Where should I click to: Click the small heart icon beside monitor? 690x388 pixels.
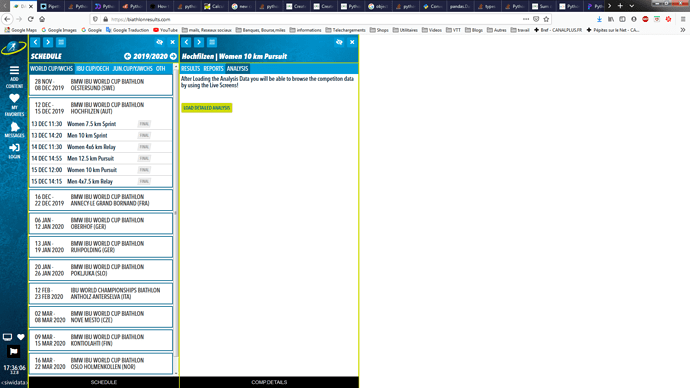(21, 337)
